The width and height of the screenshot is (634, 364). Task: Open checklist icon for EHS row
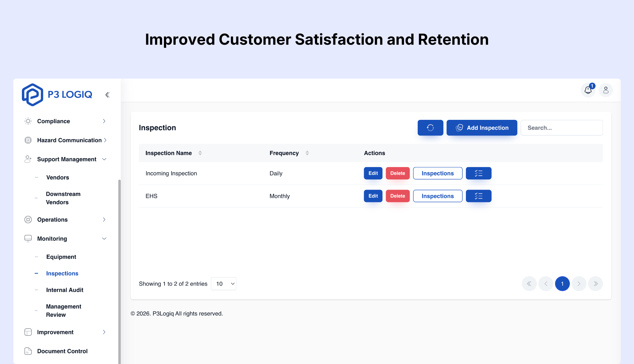[479, 196]
